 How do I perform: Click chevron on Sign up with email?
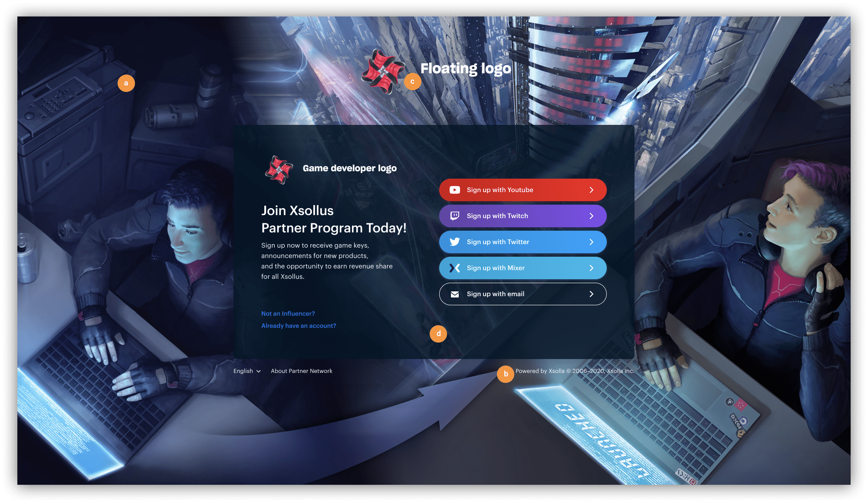point(591,294)
